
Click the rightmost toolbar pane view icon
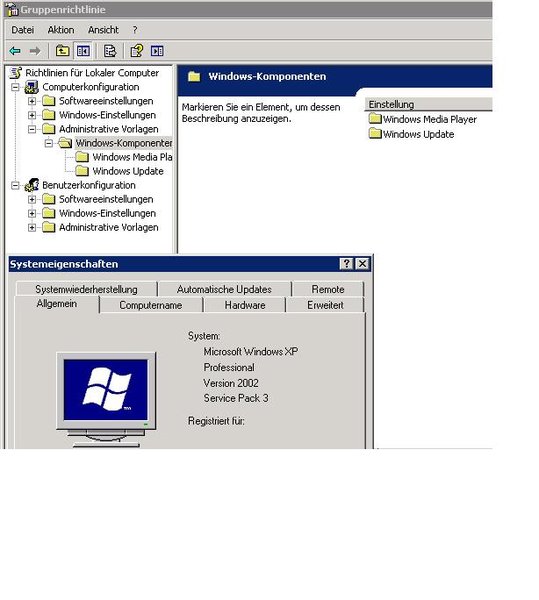pyautogui.click(x=157, y=51)
